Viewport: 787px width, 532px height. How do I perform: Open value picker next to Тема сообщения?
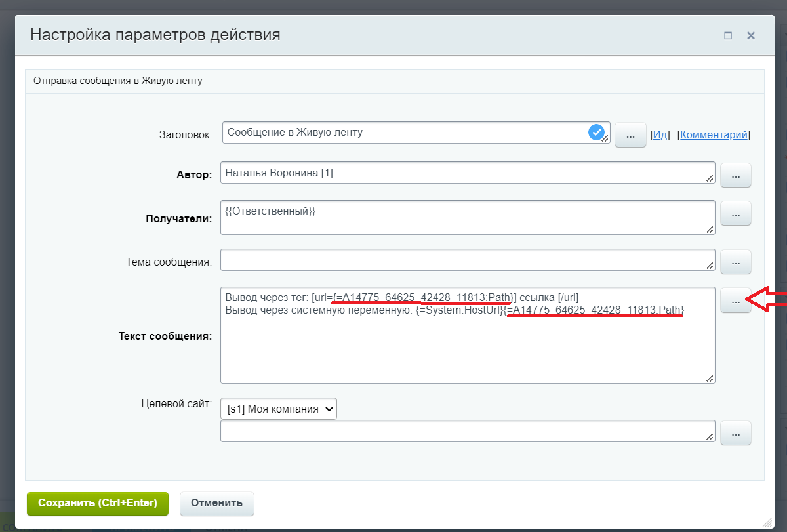pos(735,262)
